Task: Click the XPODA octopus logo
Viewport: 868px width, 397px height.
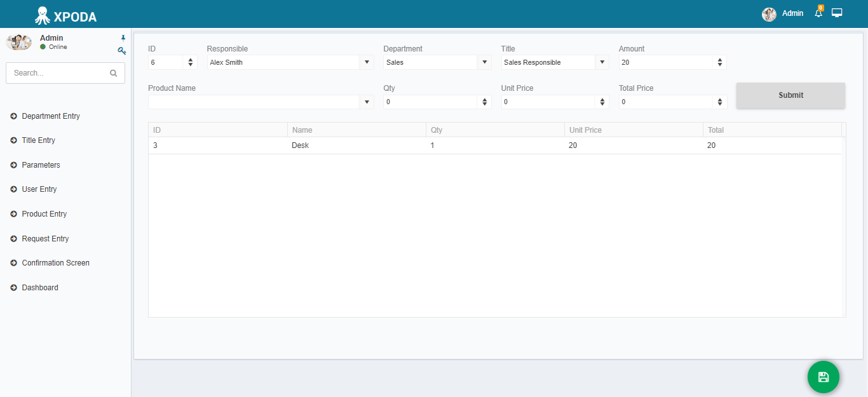Action: point(43,15)
